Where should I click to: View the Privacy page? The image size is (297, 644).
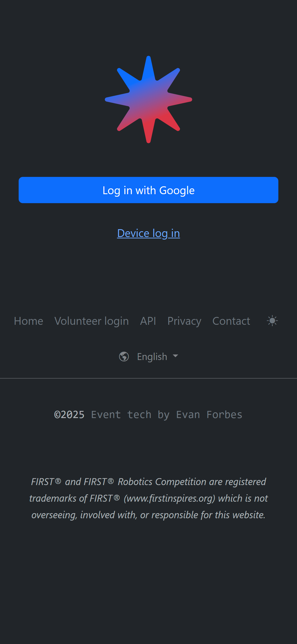(x=184, y=321)
